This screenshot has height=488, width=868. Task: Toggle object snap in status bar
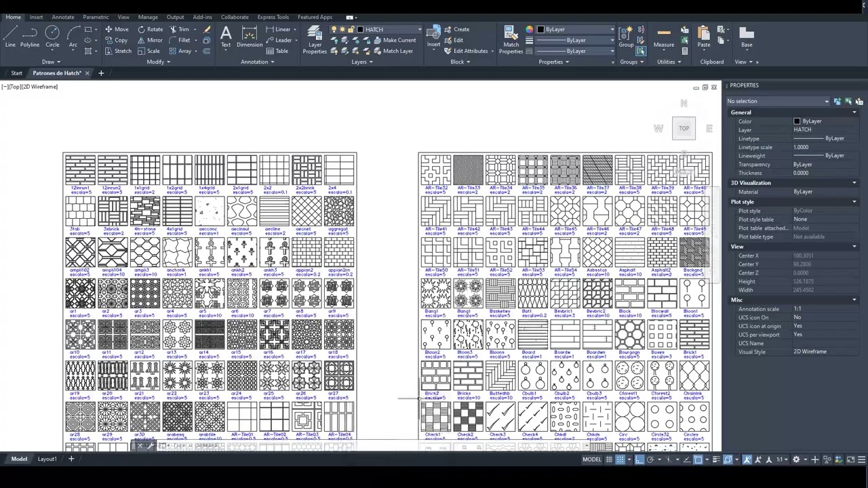point(698,460)
